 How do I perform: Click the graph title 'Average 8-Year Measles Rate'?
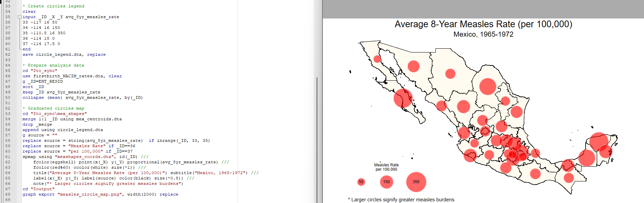[x=483, y=24]
